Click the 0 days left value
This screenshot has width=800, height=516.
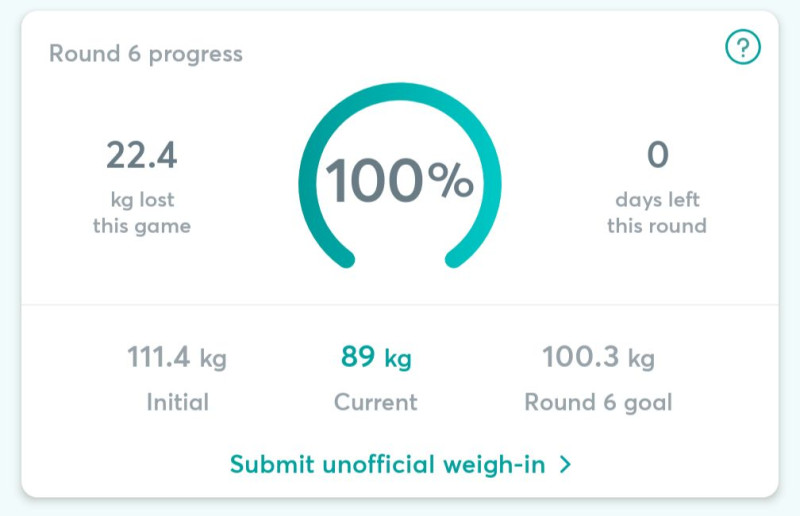(x=657, y=156)
